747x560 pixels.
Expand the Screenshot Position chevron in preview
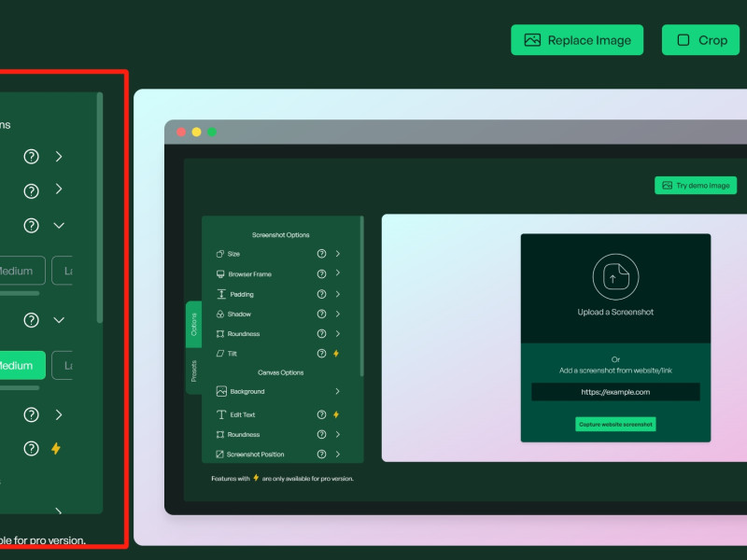coord(338,455)
